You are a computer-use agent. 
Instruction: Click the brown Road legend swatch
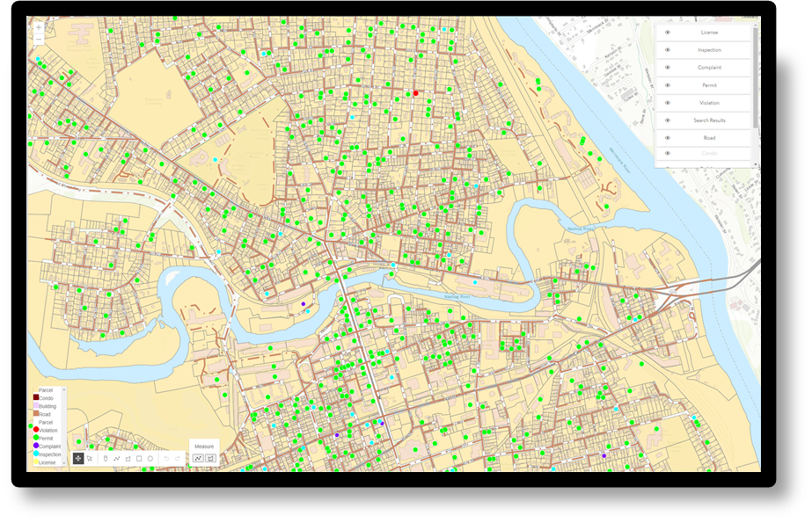pos(36,413)
